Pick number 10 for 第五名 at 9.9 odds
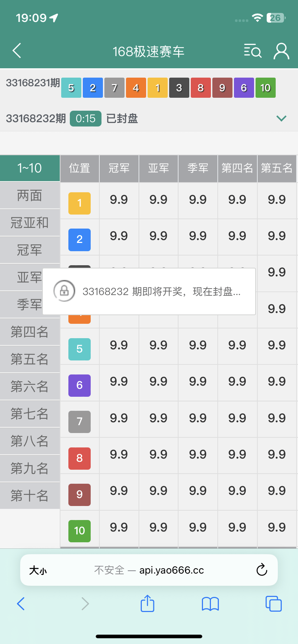The width and height of the screenshot is (298, 644). (x=276, y=527)
